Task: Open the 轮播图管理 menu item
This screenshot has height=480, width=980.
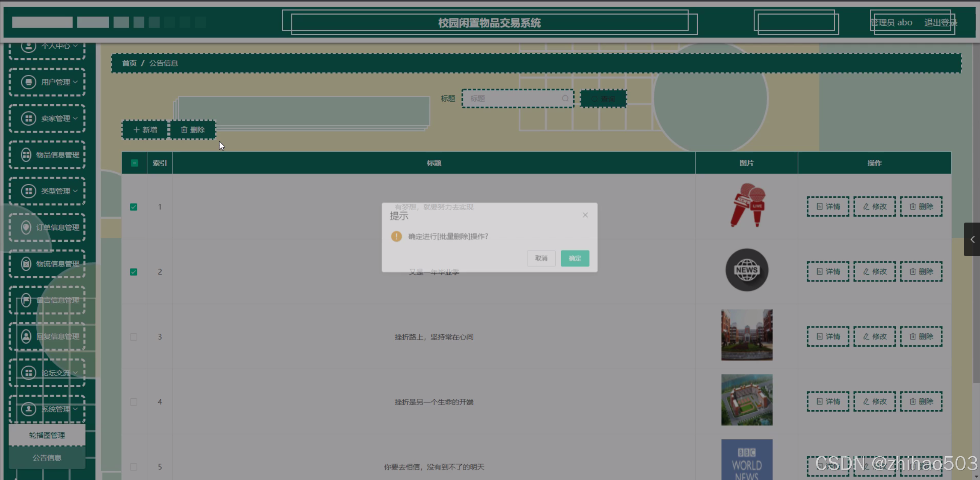Action: coord(47,435)
